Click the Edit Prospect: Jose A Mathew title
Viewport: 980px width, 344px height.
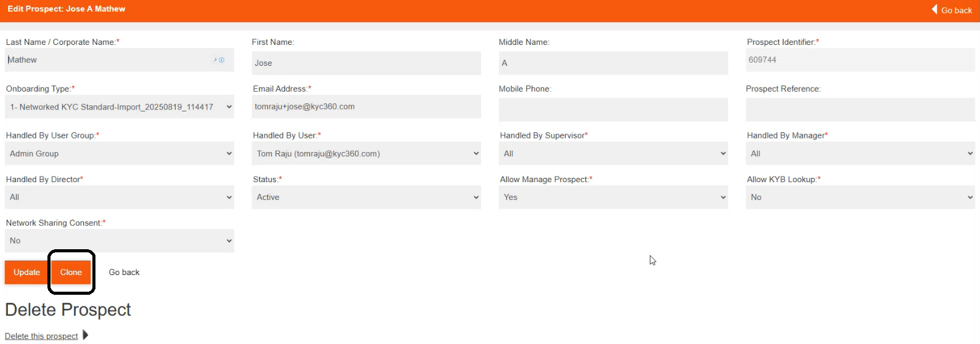[67, 9]
